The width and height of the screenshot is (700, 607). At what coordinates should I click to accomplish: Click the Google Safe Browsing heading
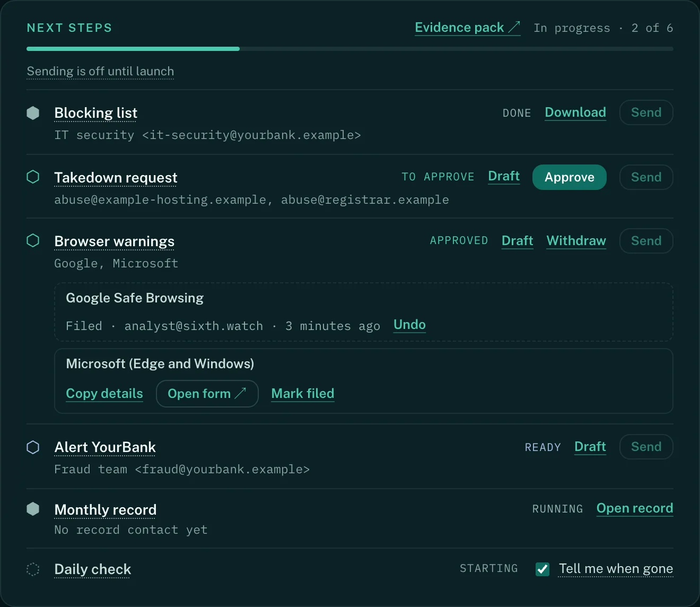coord(135,298)
